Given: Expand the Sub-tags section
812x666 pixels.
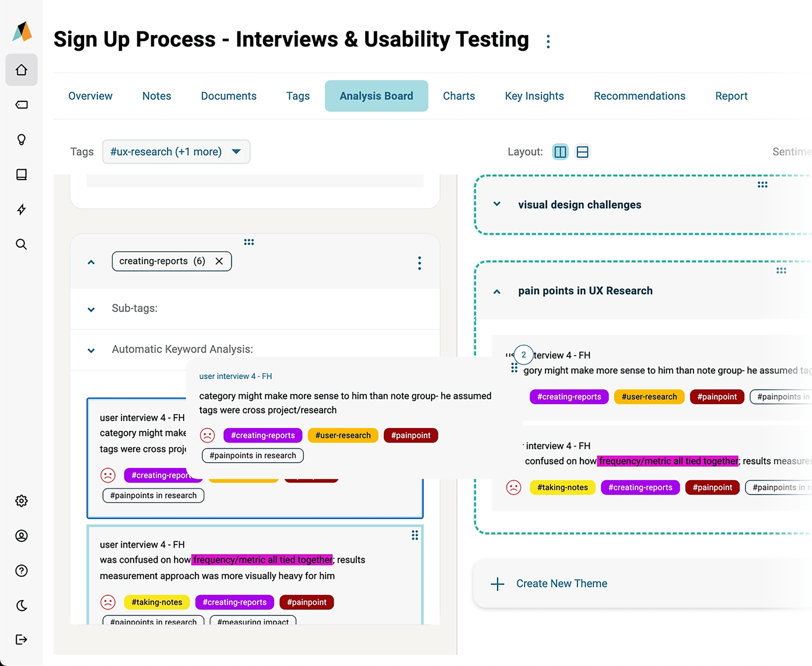Looking at the screenshot, I should (x=91, y=310).
